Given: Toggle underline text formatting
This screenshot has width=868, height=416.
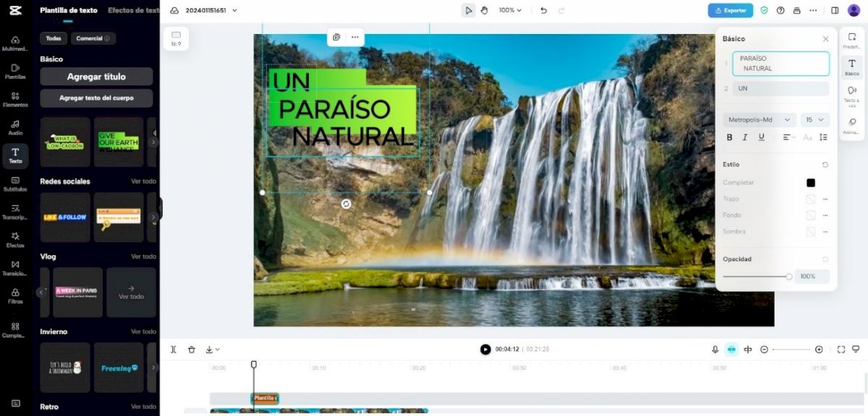Looking at the screenshot, I should point(761,137).
